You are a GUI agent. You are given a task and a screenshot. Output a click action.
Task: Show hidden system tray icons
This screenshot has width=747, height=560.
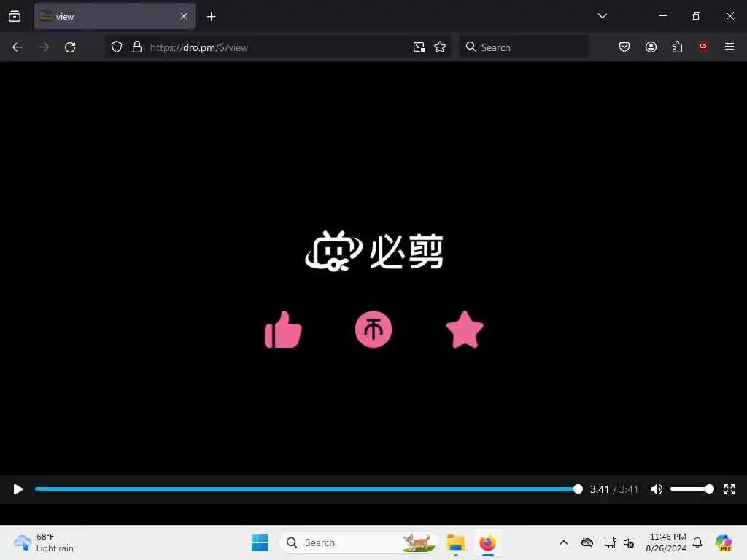coord(564,542)
